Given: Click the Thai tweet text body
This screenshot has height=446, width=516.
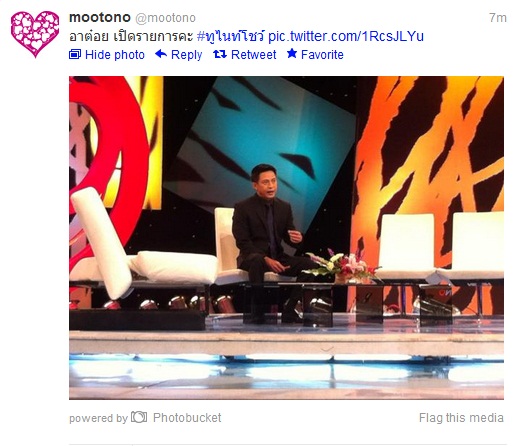Looking at the screenshot, I should pyautogui.click(x=131, y=36).
